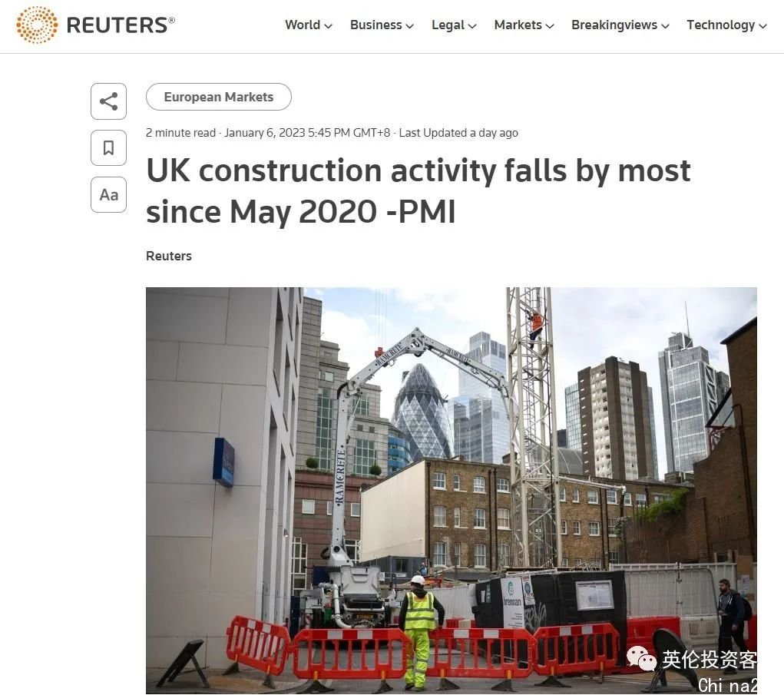Open the Business menu
The image size is (784, 695).
pyautogui.click(x=376, y=25)
